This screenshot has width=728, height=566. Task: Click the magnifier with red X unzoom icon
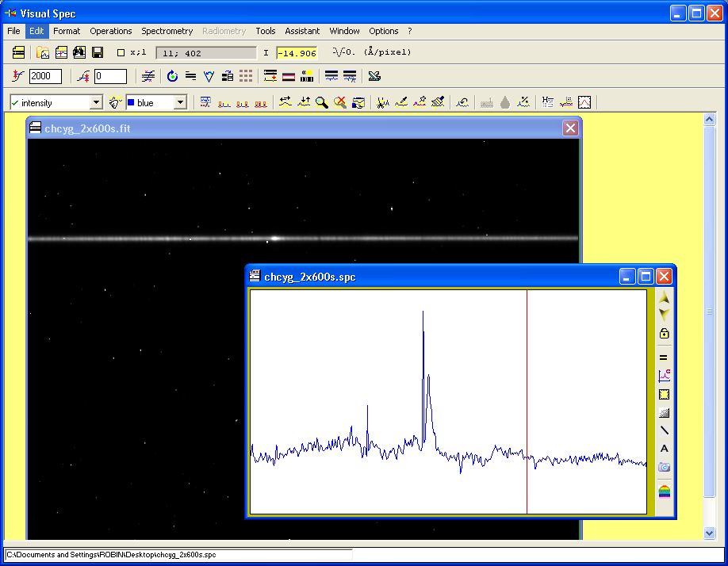pyautogui.click(x=340, y=102)
